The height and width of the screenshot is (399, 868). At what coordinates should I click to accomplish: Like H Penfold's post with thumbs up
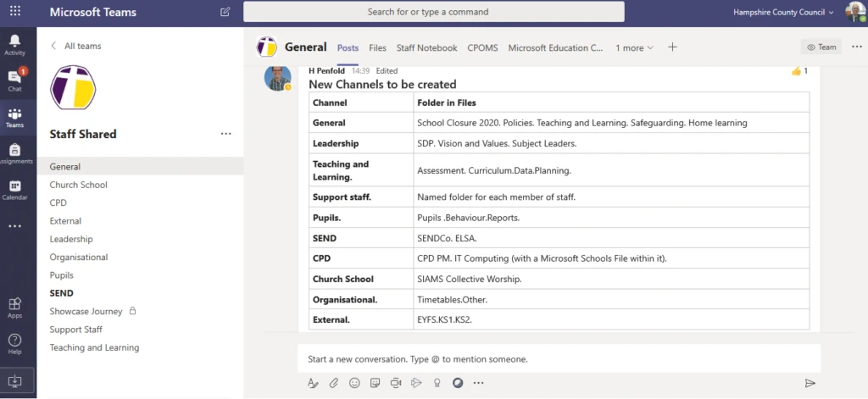click(x=796, y=71)
